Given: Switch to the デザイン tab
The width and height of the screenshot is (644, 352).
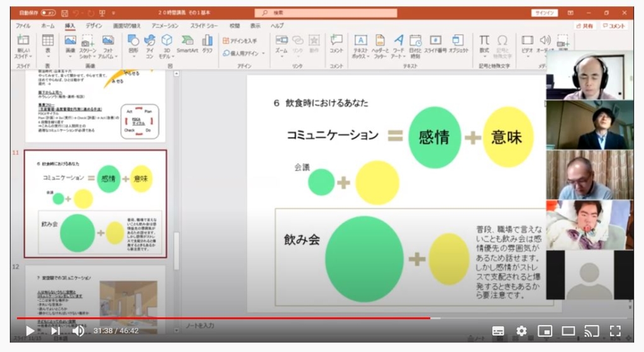Looking at the screenshot, I should pos(94,25).
